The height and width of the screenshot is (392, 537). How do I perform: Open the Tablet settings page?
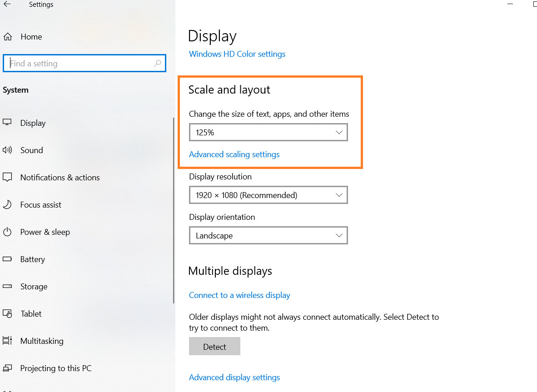[31, 314]
